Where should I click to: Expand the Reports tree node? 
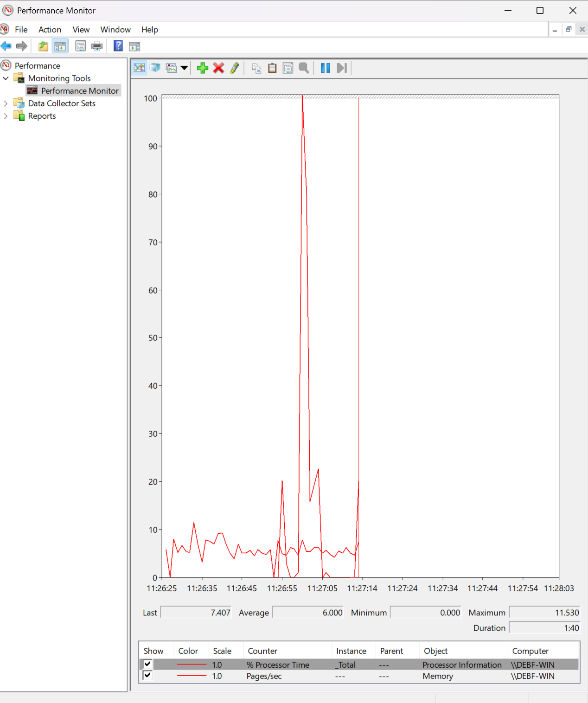(x=6, y=116)
